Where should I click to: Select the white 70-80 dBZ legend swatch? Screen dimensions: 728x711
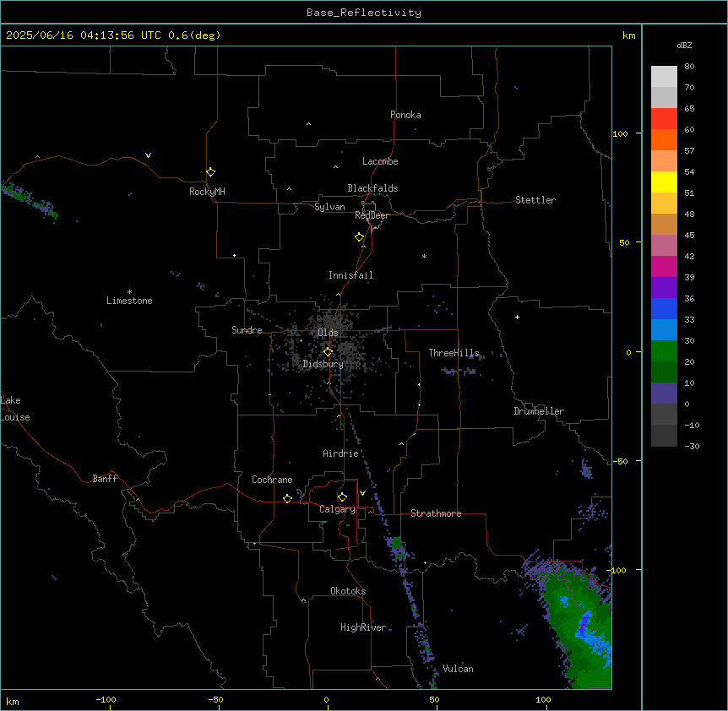click(x=664, y=76)
